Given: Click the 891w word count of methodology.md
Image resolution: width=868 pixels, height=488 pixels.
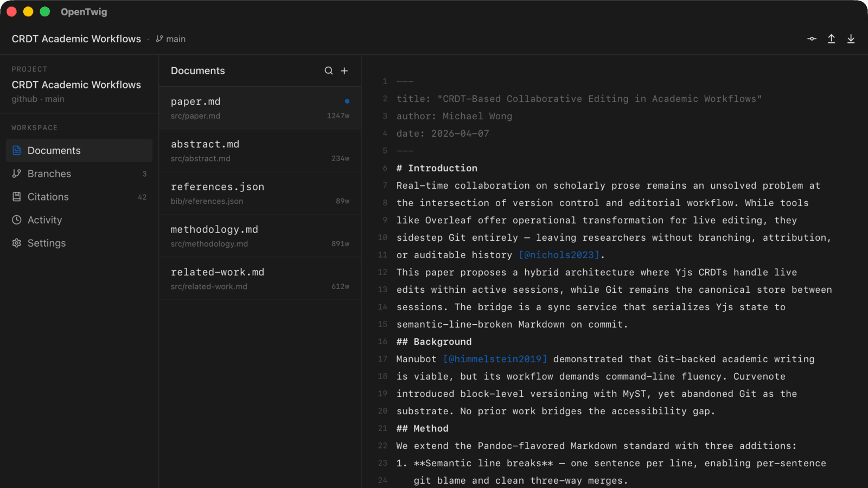Looking at the screenshot, I should click(x=340, y=244).
